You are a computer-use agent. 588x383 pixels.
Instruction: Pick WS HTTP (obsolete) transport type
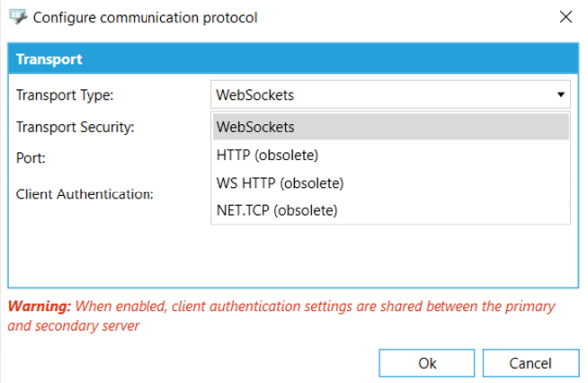[x=391, y=183]
